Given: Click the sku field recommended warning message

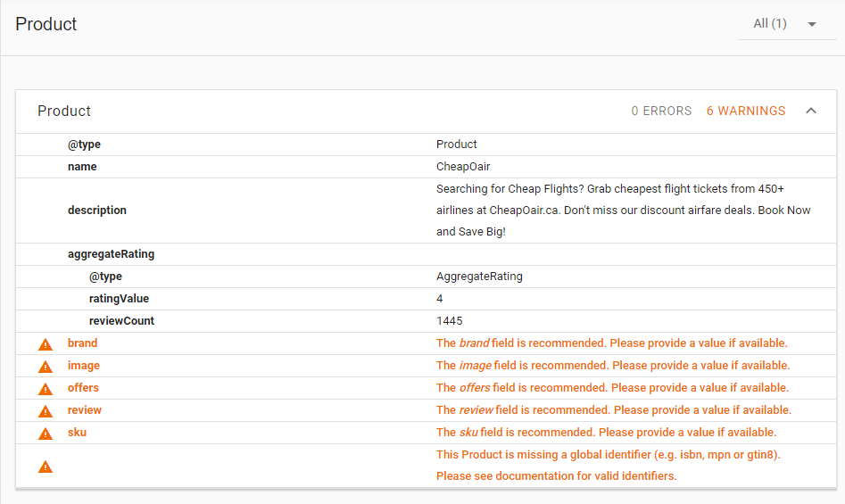Looking at the screenshot, I should (606, 433).
